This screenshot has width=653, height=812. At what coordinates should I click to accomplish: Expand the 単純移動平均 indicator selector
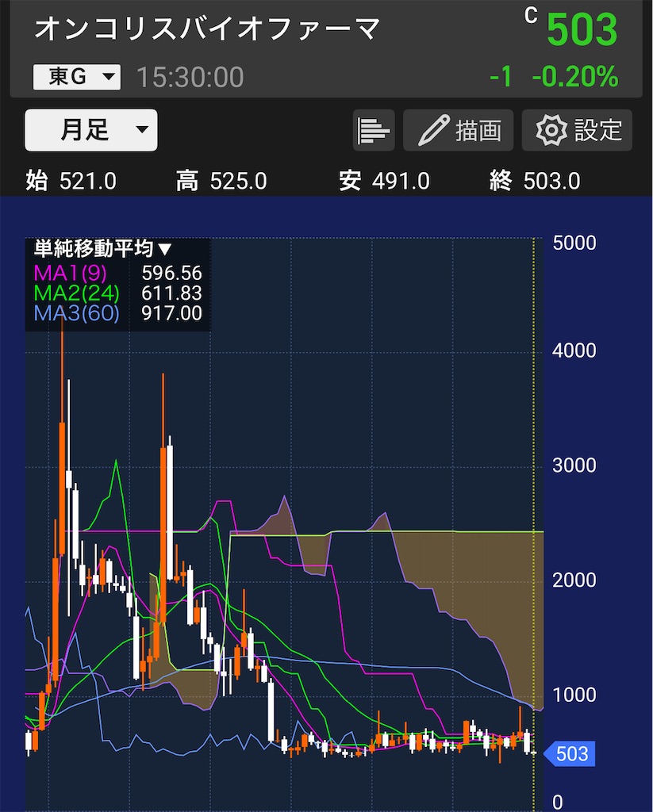(x=102, y=249)
